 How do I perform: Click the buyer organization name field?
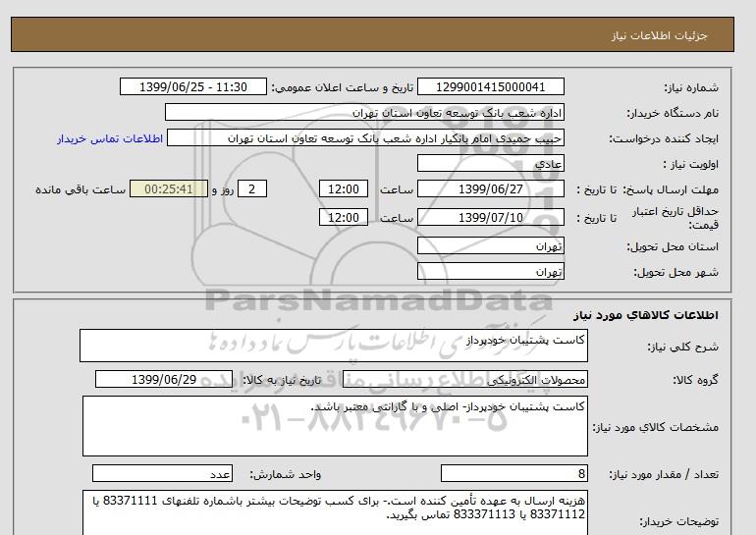[364, 112]
